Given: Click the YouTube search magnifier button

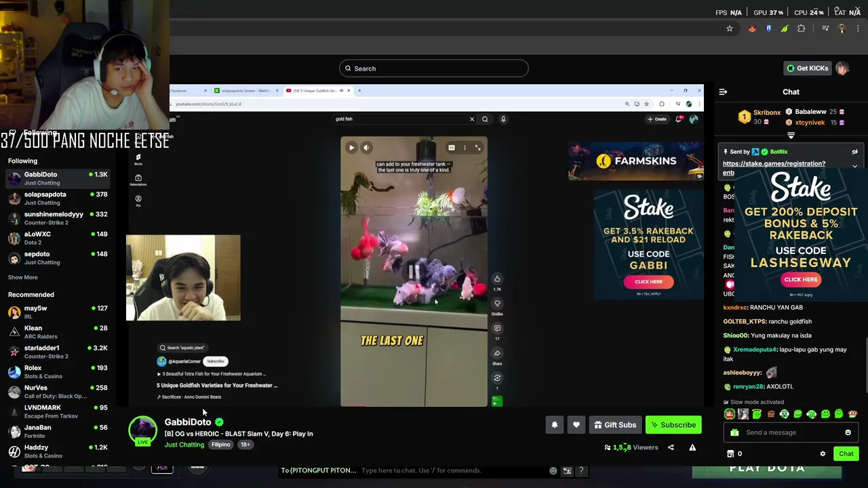Looking at the screenshot, I should tap(485, 119).
